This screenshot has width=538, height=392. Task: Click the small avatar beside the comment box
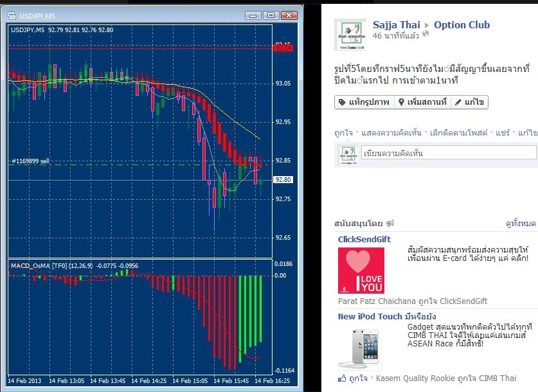[x=348, y=155]
